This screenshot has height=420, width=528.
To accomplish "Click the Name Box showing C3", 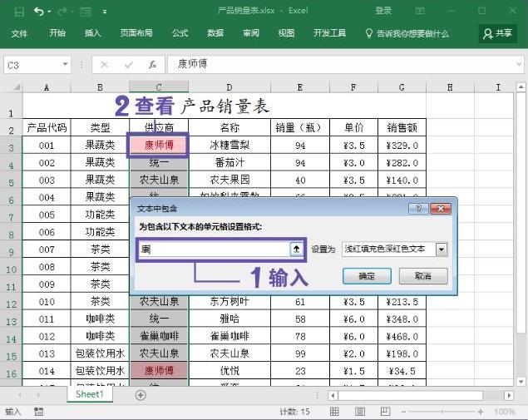I will (33, 65).
